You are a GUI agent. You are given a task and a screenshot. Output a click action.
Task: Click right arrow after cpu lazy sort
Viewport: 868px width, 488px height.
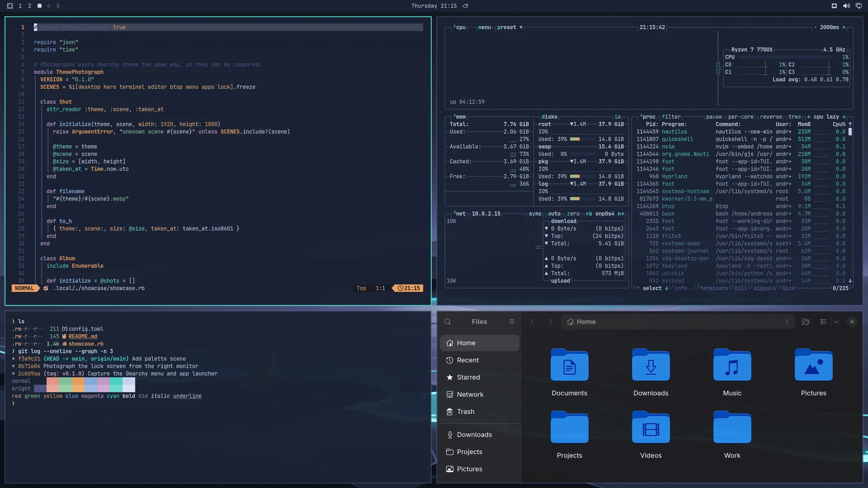point(844,117)
